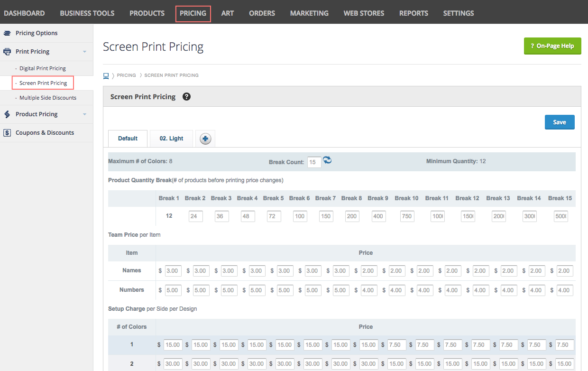Expand the Product Pricing section chevron

pyautogui.click(x=85, y=114)
